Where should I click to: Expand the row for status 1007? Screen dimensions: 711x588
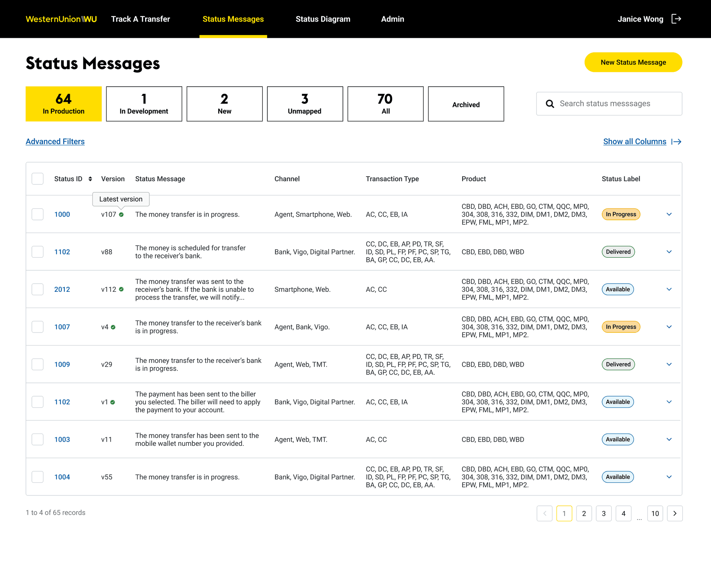tap(669, 327)
